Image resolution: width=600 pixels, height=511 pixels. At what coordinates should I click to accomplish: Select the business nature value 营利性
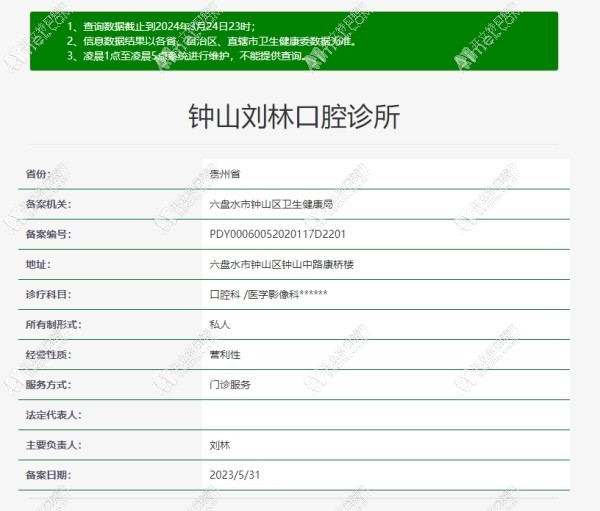224,354
